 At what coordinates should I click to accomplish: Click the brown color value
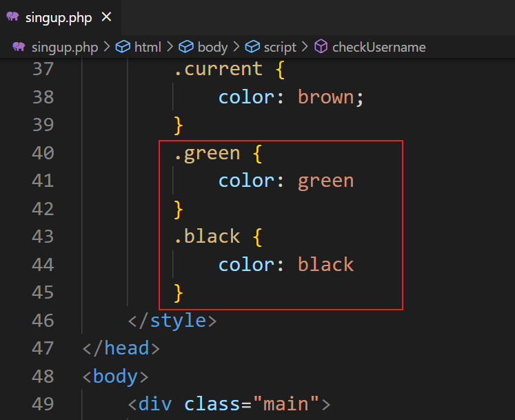[x=326, y=97]
